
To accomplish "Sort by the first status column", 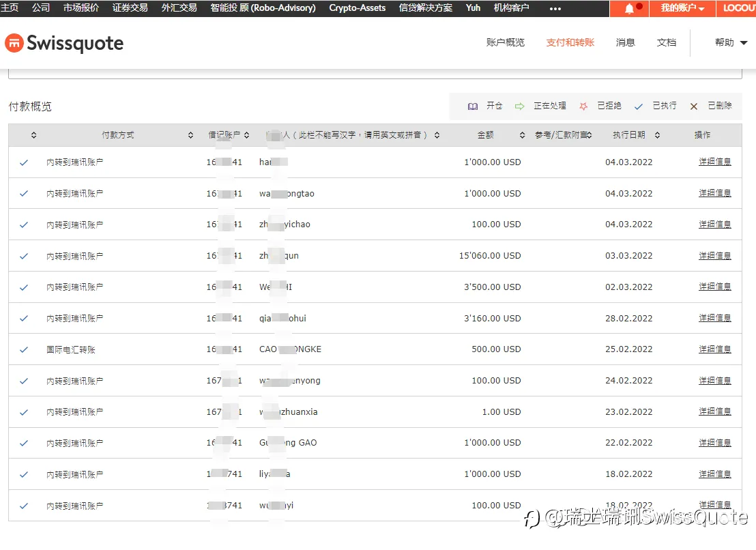I will pos(33,135).
